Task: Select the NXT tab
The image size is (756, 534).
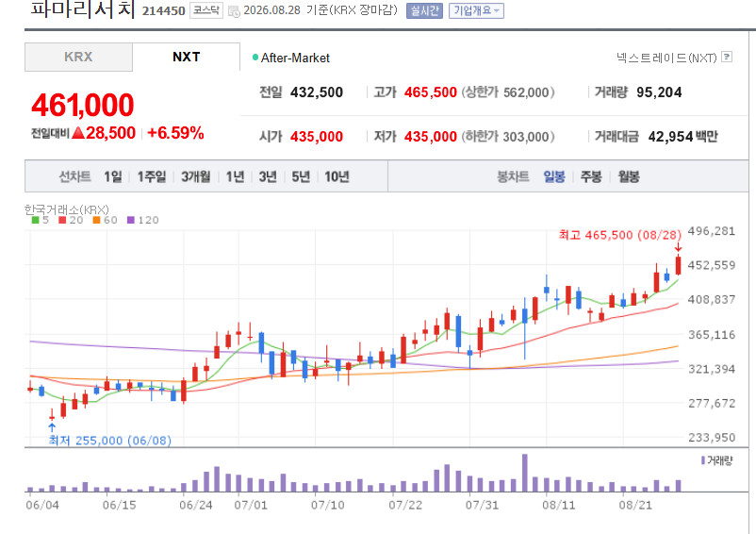Action: 186,57
